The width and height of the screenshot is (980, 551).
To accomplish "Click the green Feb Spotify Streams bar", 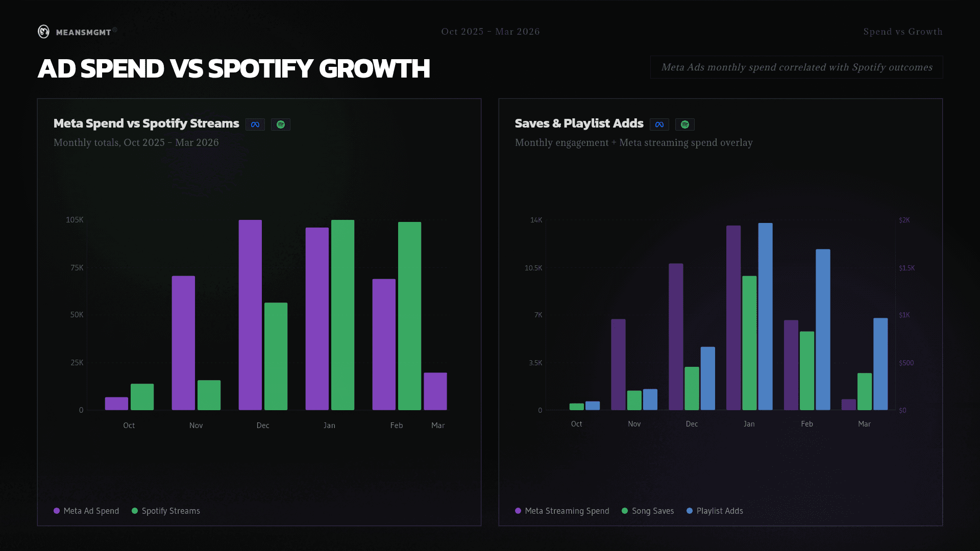I will [x=409, y=316].
